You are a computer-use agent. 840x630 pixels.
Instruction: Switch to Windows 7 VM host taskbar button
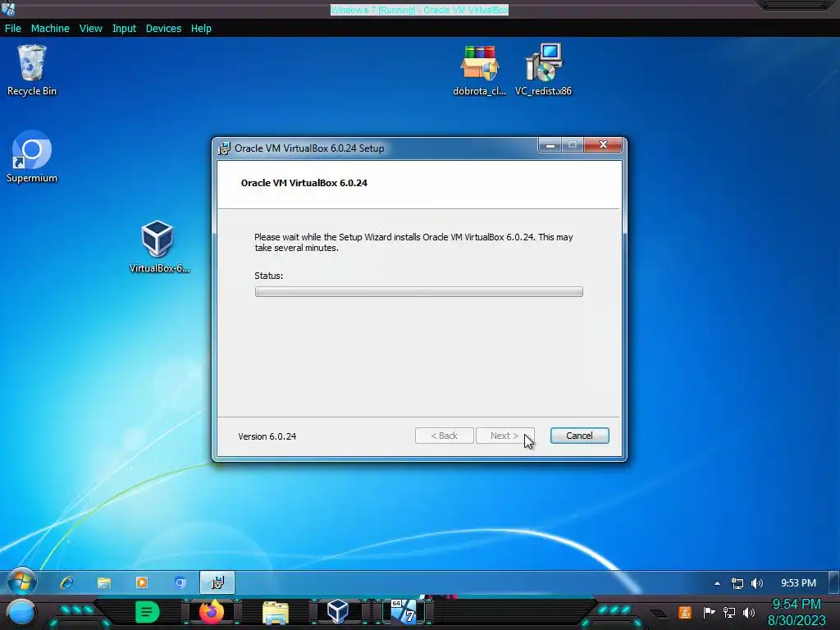[x=404, y=612]
